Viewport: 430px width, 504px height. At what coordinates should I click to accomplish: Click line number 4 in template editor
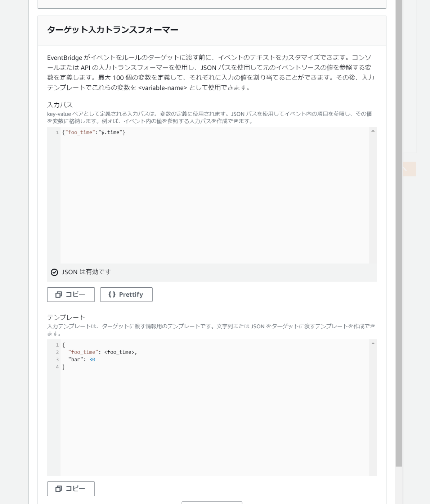(57, 367)
